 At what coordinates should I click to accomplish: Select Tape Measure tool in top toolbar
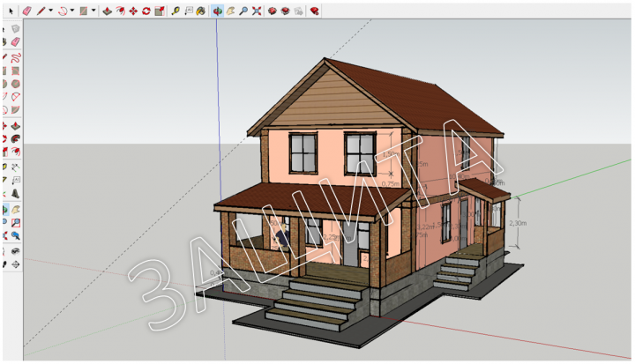point(176,11)
